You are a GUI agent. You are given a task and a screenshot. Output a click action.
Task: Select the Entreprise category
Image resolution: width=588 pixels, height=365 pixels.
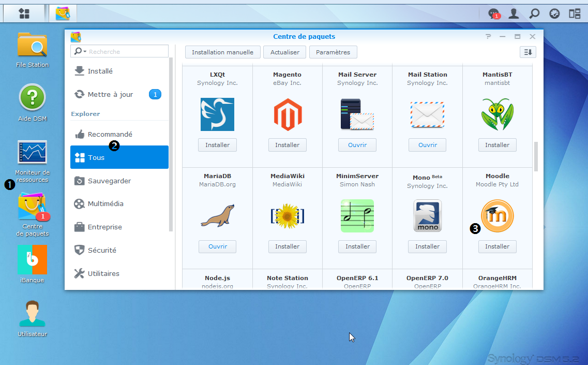tap(119, 227)
